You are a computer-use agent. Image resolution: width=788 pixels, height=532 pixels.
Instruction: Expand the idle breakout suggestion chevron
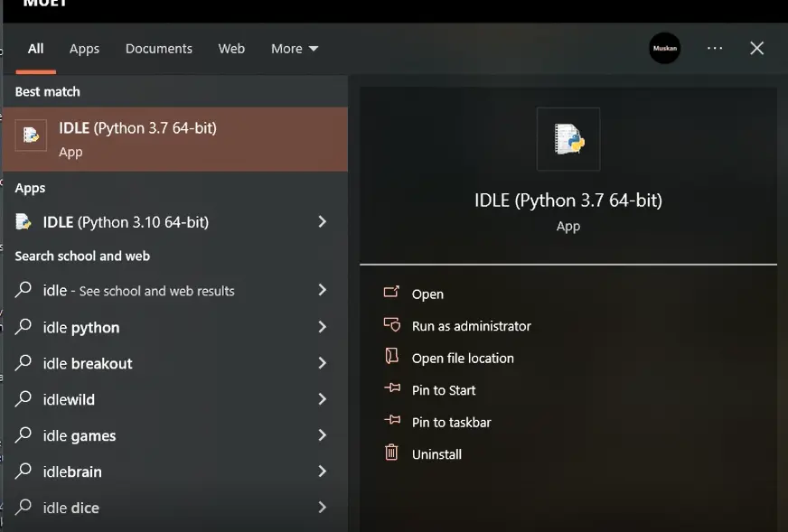coord(322,363)
